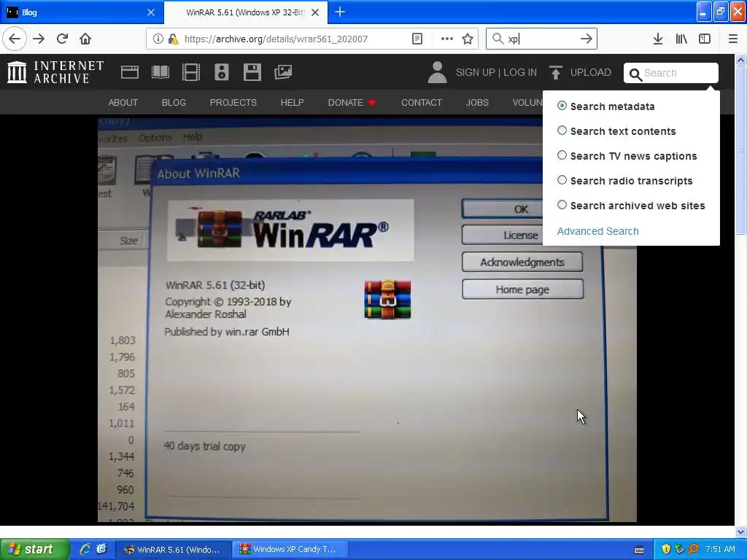Bookmark this page with the star
This screenshot has height=560, width=747.
click(x=468, y=39)
